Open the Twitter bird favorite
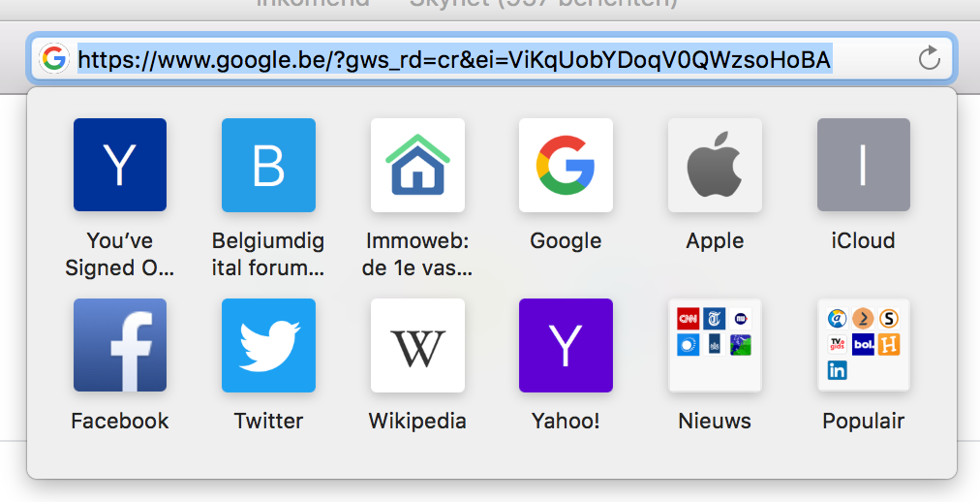Image resolution: width=980 pixels, height=502 pixels. (x=269, y=345)
